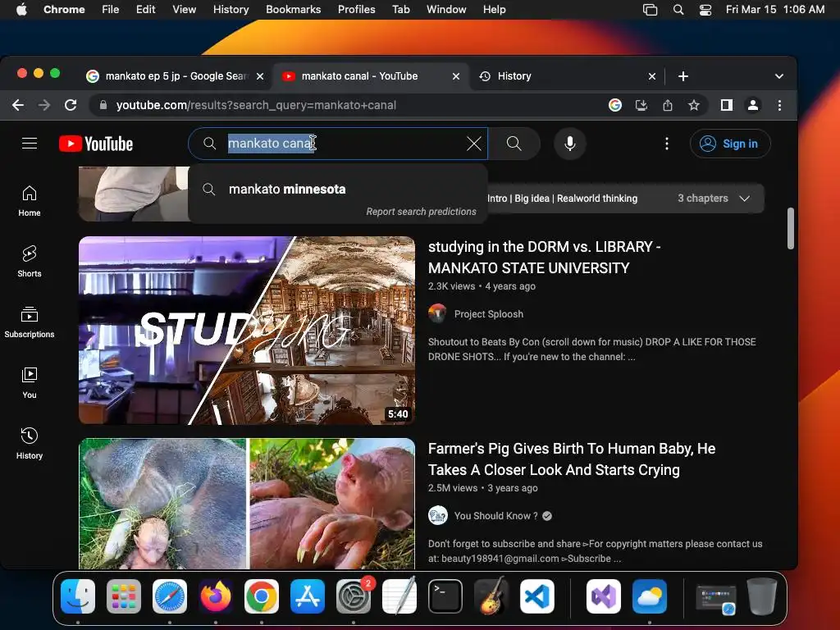Image resolution: width=840 pixels, height=630 pixels.
Task: Close the History tab
Action: point(652,76)
